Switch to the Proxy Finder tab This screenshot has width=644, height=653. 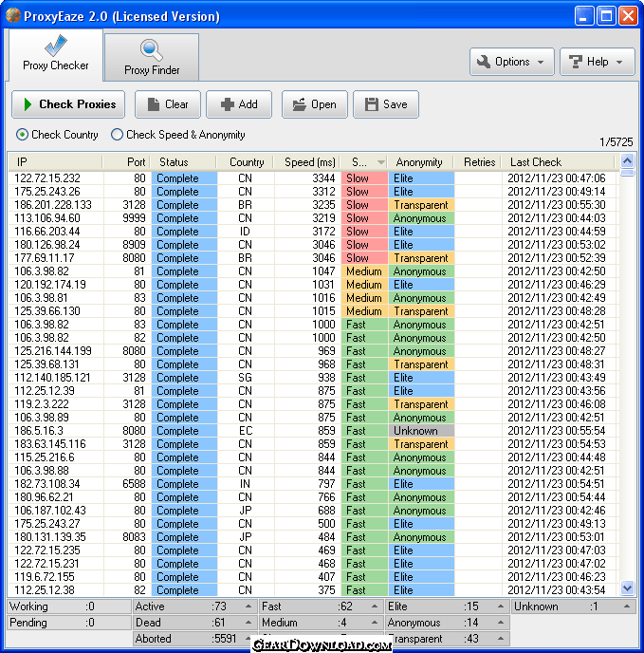tap(152, 57)
